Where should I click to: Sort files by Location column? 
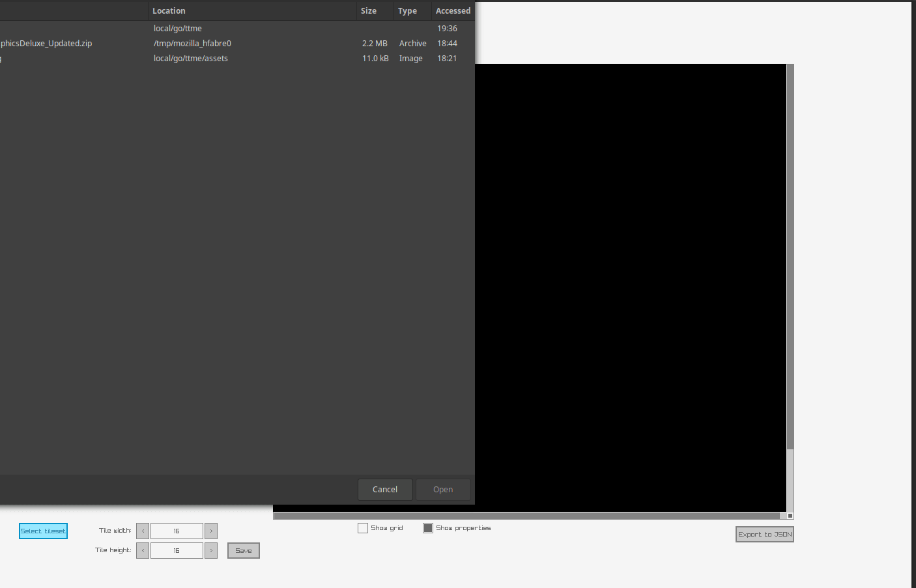click(x=252, y=11)
